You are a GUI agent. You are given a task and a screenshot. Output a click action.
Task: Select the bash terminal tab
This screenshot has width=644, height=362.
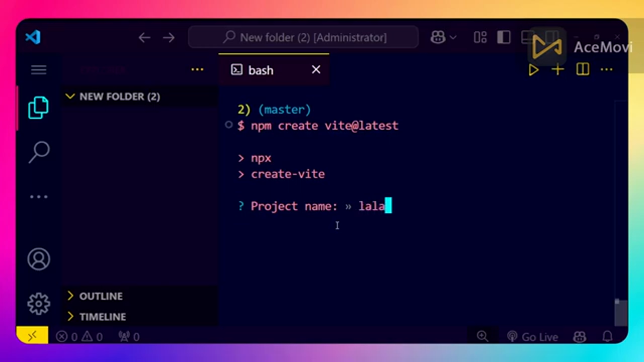(274, 70)
